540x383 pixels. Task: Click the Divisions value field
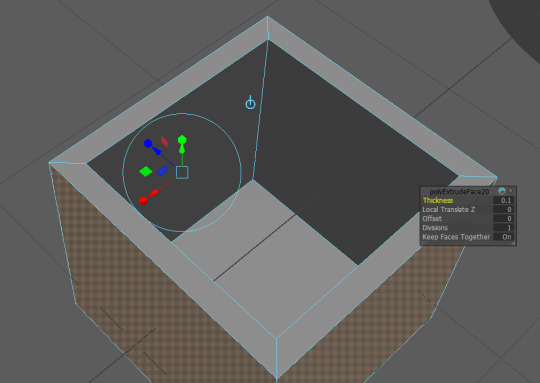[503, 228]
